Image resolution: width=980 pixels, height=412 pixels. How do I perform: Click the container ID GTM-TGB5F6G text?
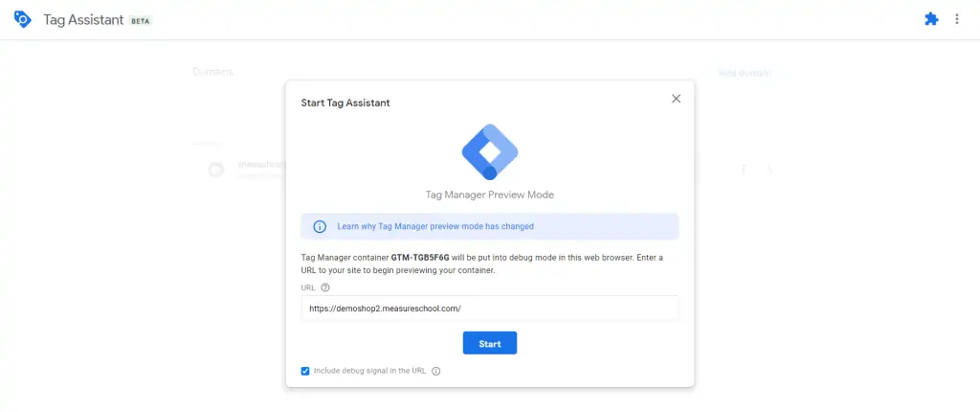pos(420,258)
